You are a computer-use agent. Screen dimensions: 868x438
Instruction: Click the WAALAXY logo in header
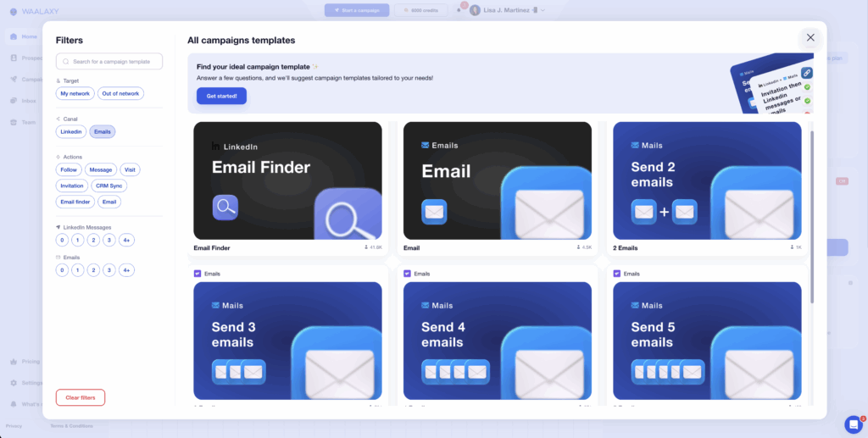click(34, 11)
